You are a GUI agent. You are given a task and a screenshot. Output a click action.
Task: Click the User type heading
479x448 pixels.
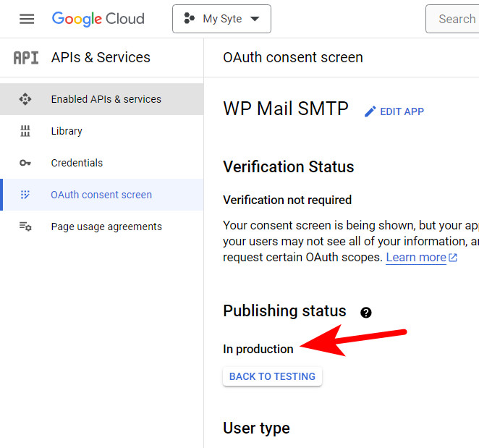click(256, 428)
